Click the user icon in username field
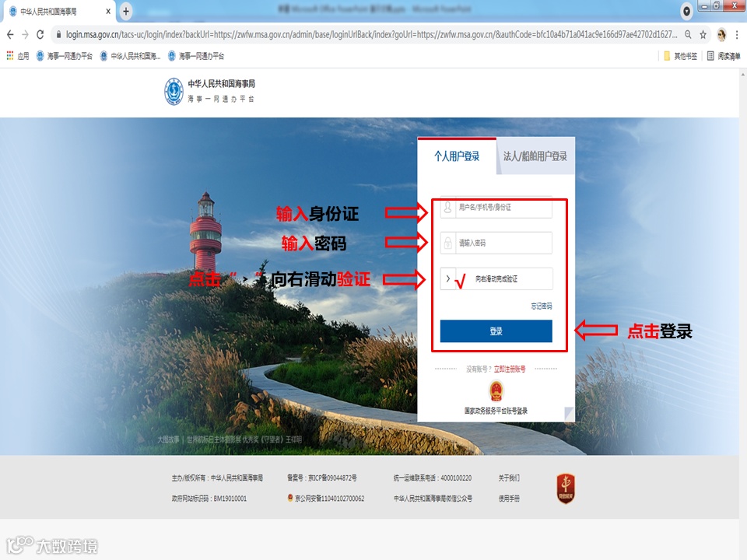 tap(448, 207)
